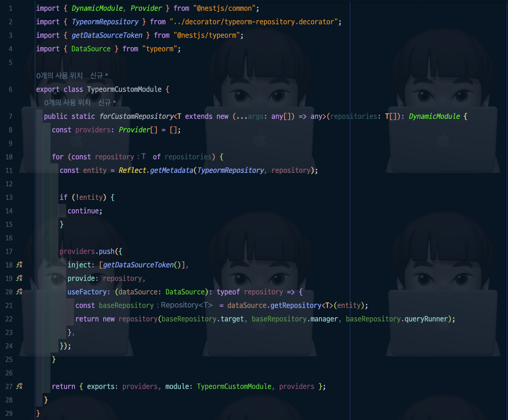Viewport: 508px width, 420px height.
Task: Click line number 22 in the gutter
Action: point(9,319)
